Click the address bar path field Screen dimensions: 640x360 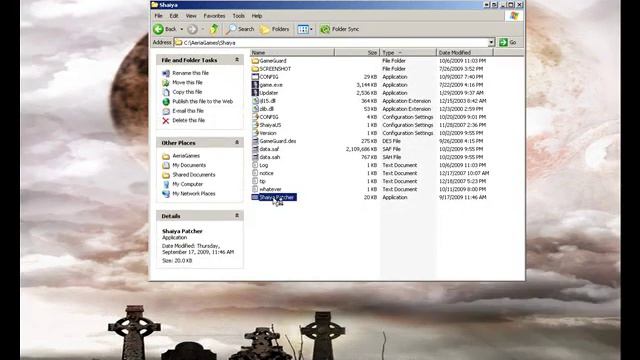[x=331, y=42]
